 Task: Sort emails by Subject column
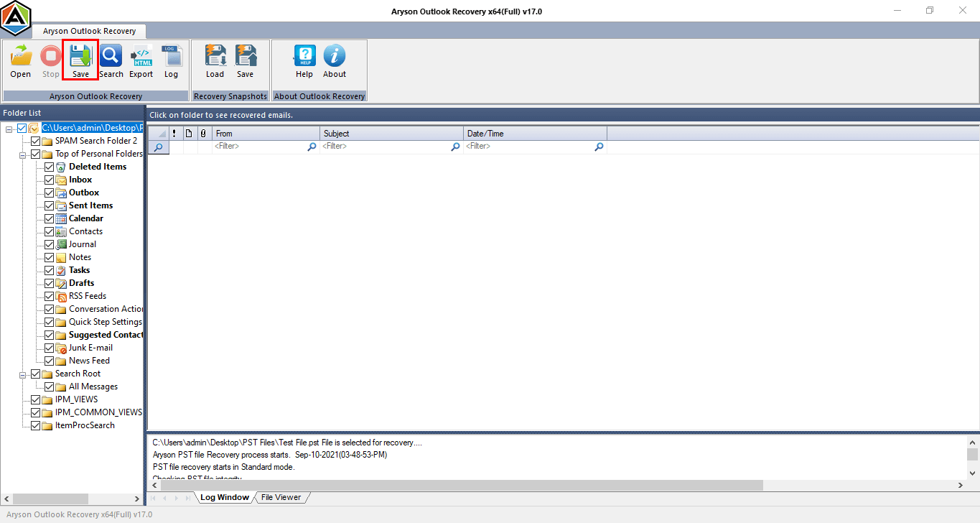391,134
